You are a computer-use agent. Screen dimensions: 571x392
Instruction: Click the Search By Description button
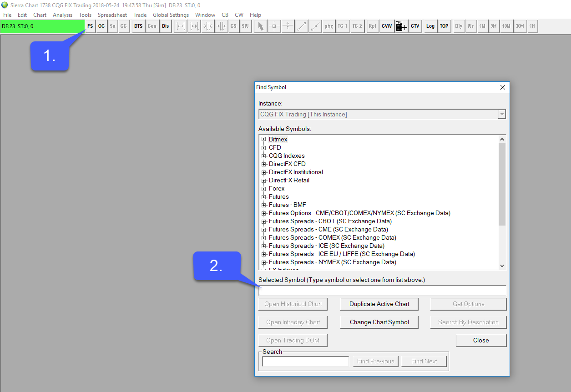tap(468, 322)
